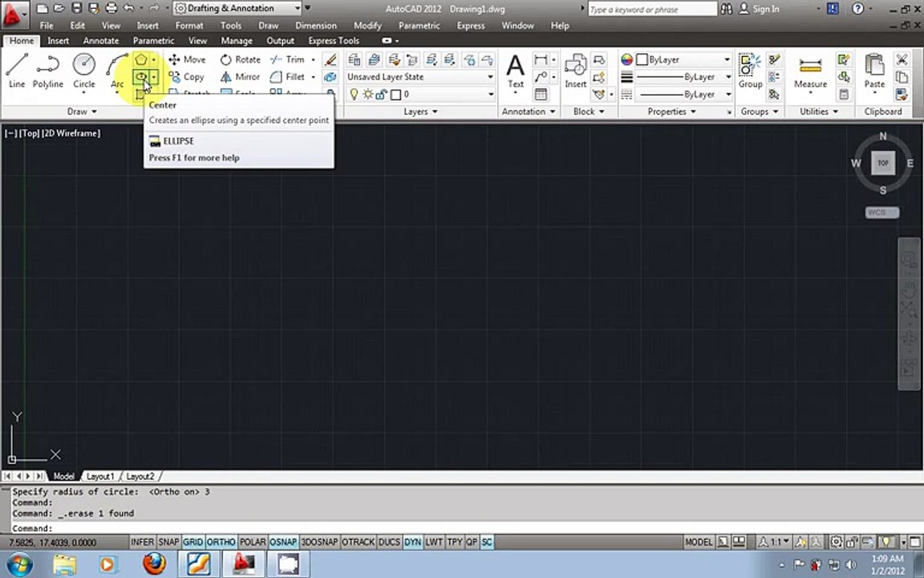Click the Cut scissors icon
The height and width of the screenshot is (578, 924).
[x=902, y=59]
